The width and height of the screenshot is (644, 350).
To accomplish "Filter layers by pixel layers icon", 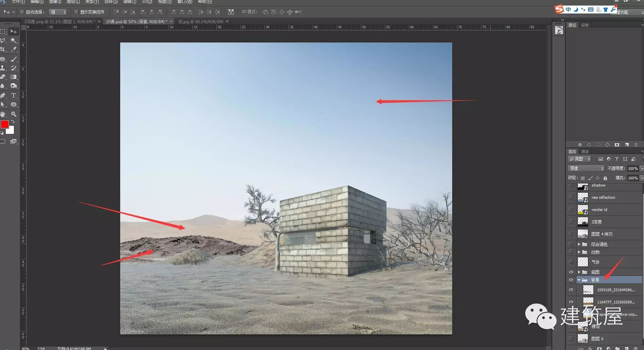I will click(601, 159).
